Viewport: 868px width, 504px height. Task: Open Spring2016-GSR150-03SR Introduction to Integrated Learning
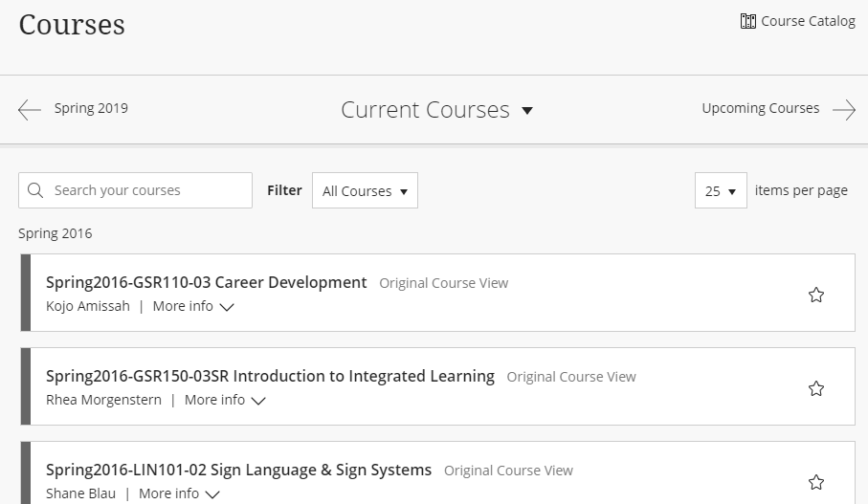(x=270, y=377)
